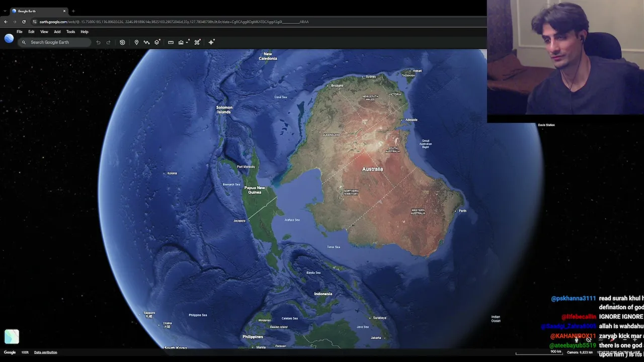644x362 pixels.
Task: Click the Port Moresby label
Action: (246, 167)
